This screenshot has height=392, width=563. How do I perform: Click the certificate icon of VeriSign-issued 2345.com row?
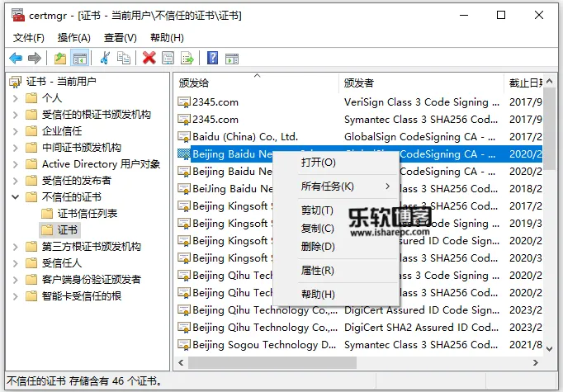coord(184,102)
